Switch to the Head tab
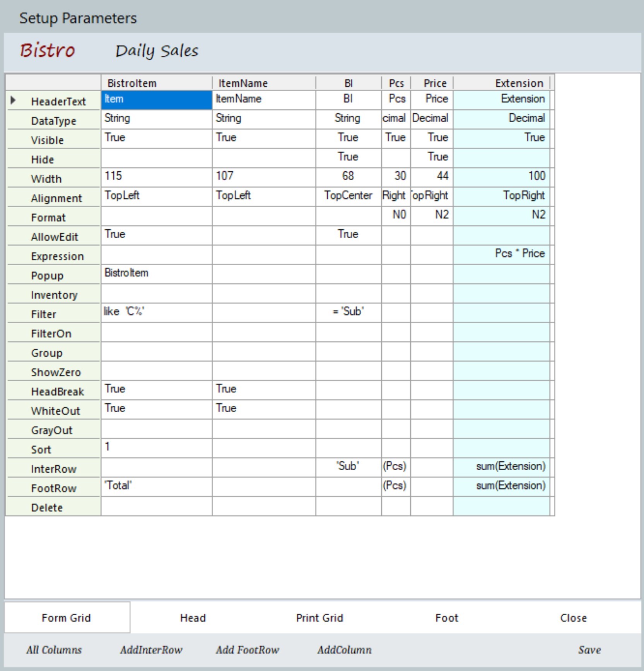 coord(193,618)
